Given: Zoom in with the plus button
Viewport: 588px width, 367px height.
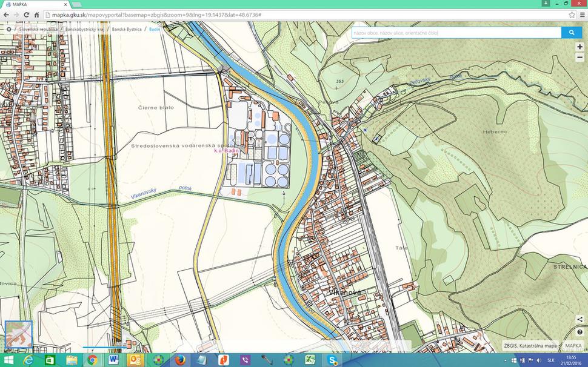Looking at the screenshot, I should pos(580,47).
